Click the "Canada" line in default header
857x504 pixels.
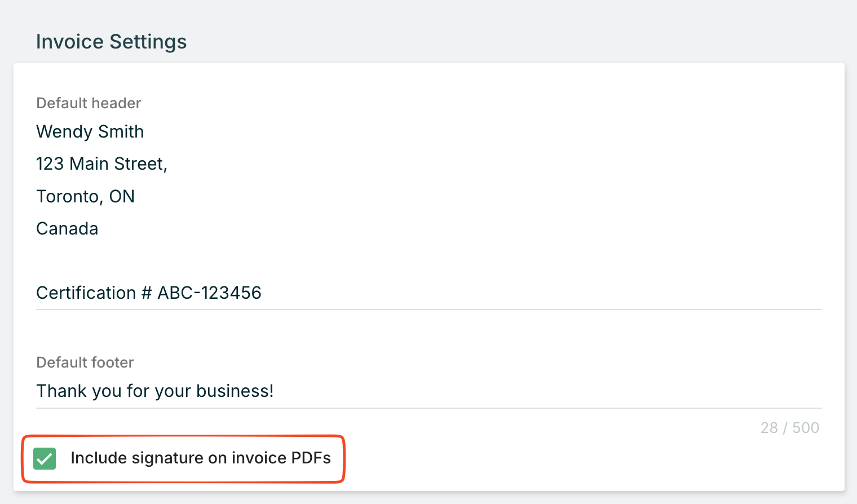tap(67, 229)
